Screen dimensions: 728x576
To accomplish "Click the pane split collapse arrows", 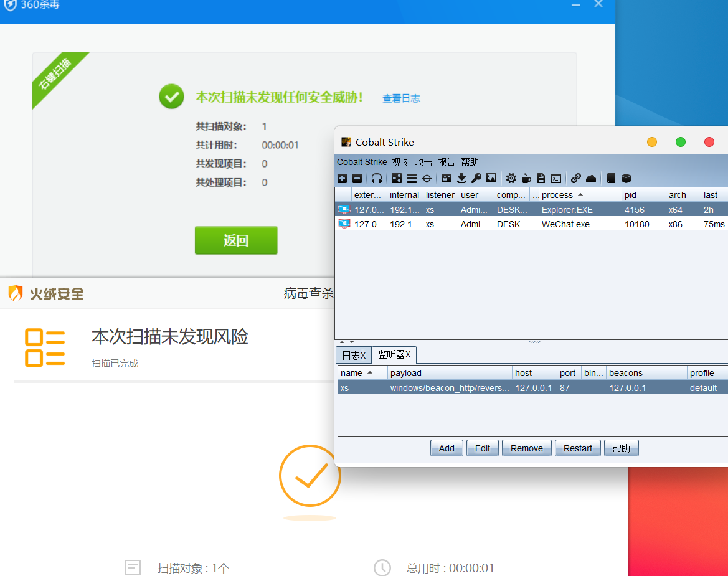I will (x=347, y=342).
